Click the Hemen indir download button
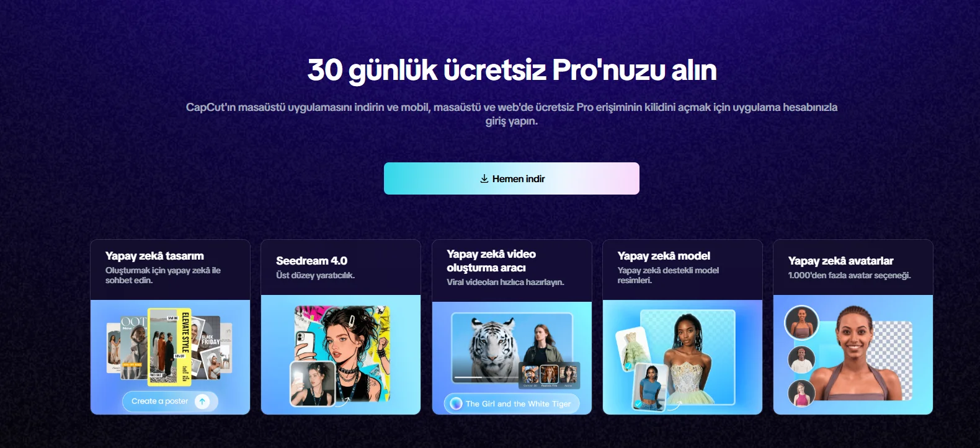 click(x=511, y=178)
